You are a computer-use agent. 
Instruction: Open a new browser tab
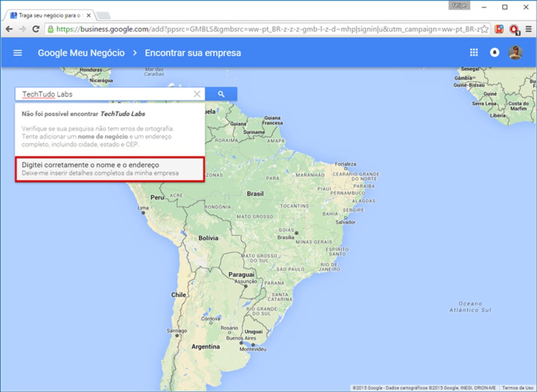103,15
